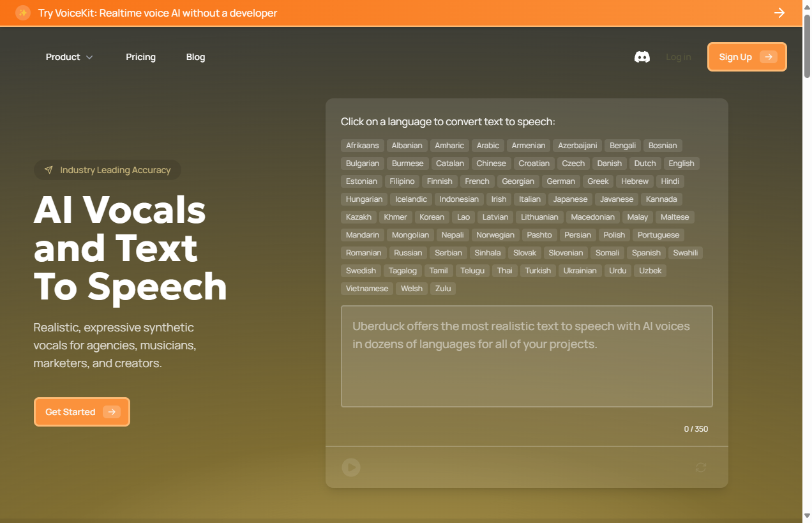Click the arrow icon inside Get Started
Screen dimensions: 812x523
[112, 412]
